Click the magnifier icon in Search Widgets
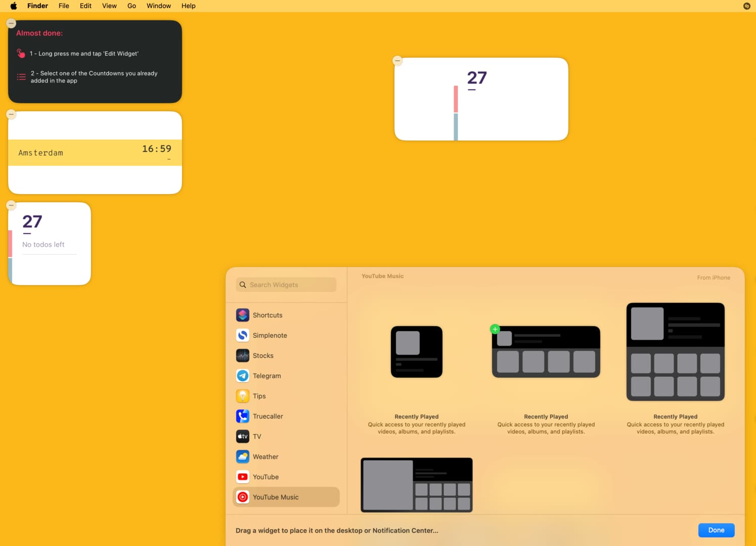The height and width of the screenshot is (546, 756). pyautogui.click(x=243, y=285)
